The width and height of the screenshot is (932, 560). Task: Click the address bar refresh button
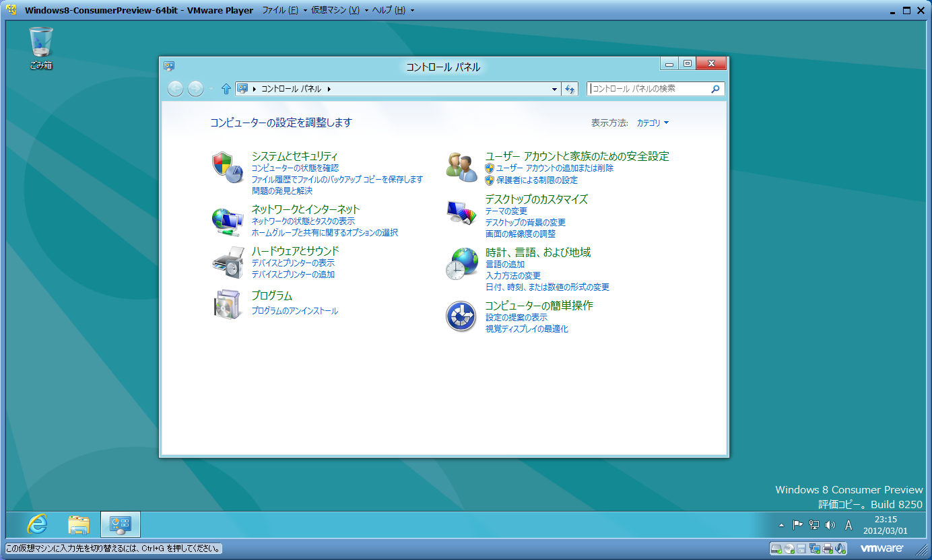pos(570,88)
